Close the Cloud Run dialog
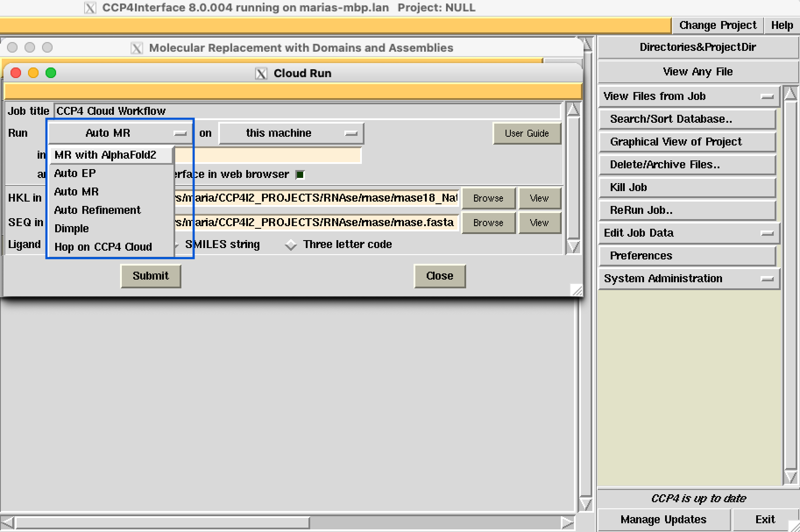The width and height of the screenshot is (800, 532). [439, 276]
